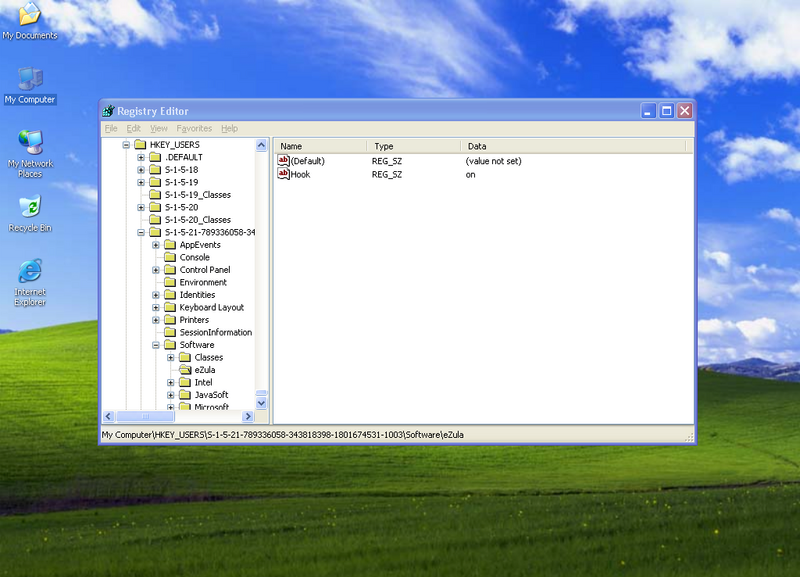
Task: Expand the Classes key under Software
Action: pos(170,357)
